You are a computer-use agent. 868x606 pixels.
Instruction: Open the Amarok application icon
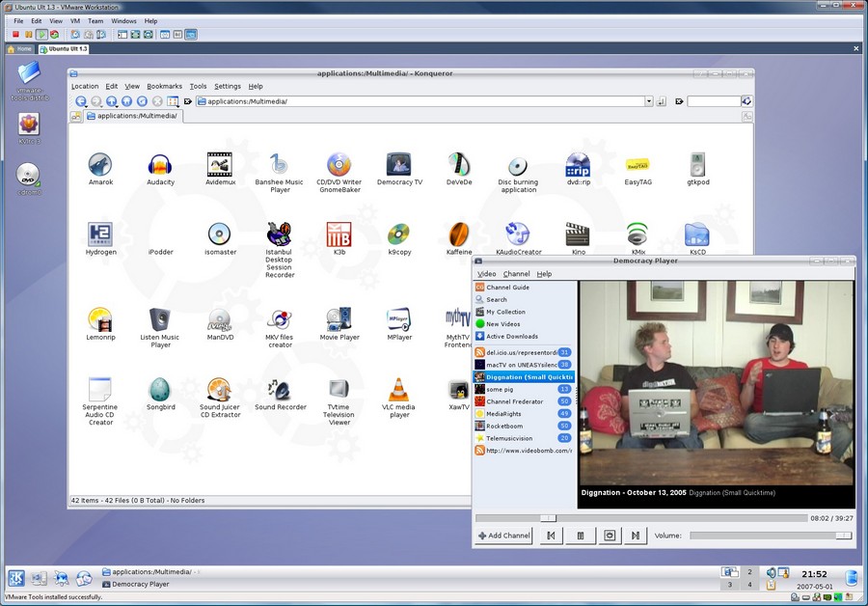click(100, 164)
